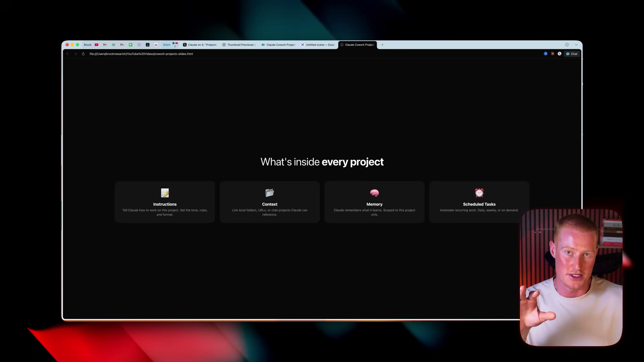The image size is (644, 362).
Task: Go back with the back arrow
Action: (x=67, y=54)
